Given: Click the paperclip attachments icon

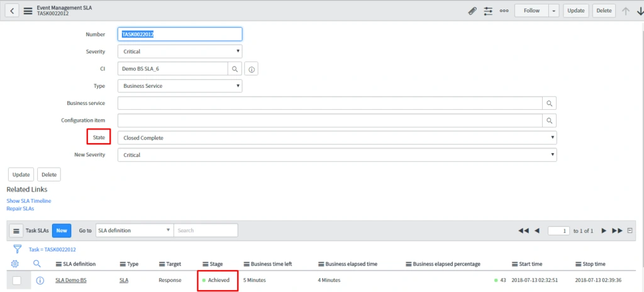Looking at the screenshot, I should [472, 11].
